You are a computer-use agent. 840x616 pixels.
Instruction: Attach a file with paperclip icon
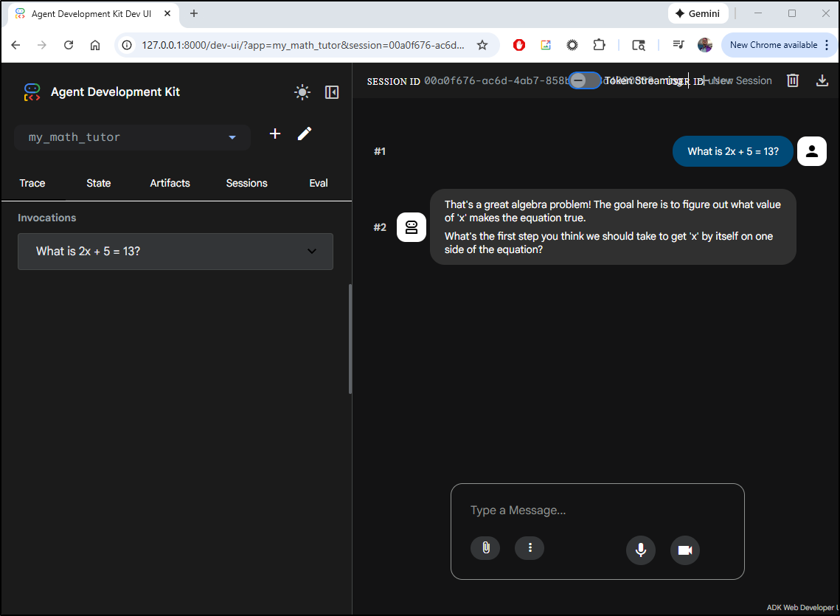(x=485, y=548)
